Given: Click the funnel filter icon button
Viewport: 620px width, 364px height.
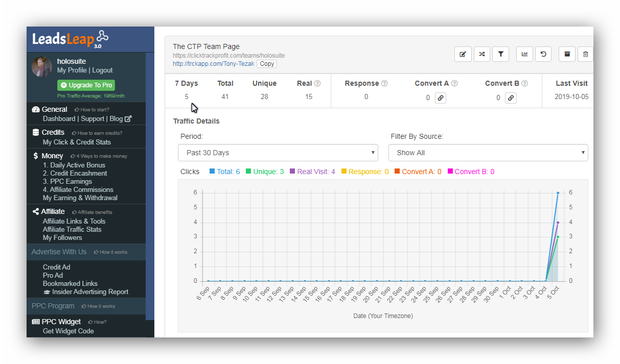Looking at the screenshot, I should [501, 54].
